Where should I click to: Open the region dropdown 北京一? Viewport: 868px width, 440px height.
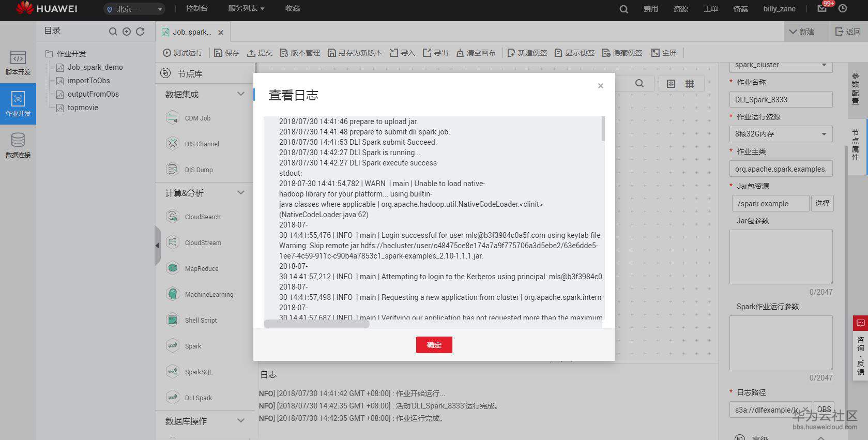tap(134, 9)
